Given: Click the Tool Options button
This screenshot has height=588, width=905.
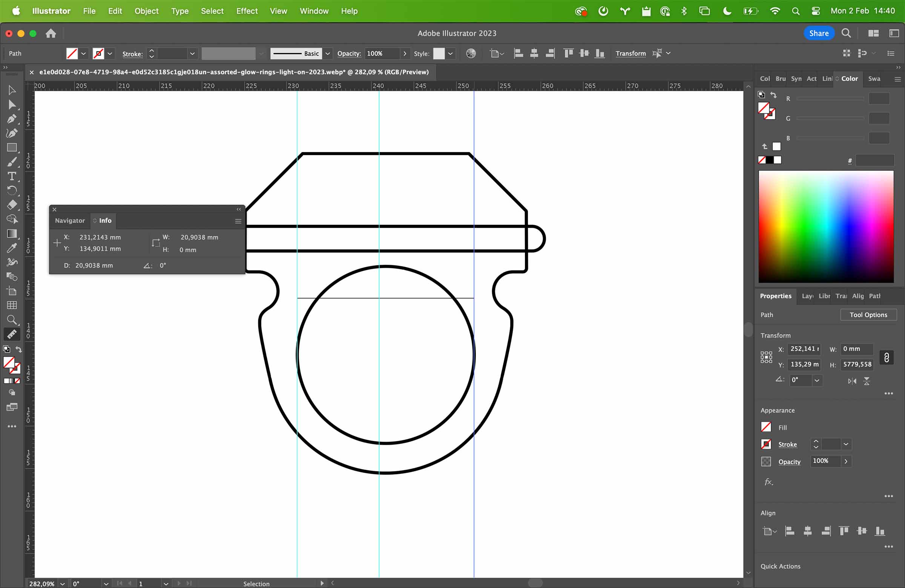Looking at the screenshot, I should [868, 315].
